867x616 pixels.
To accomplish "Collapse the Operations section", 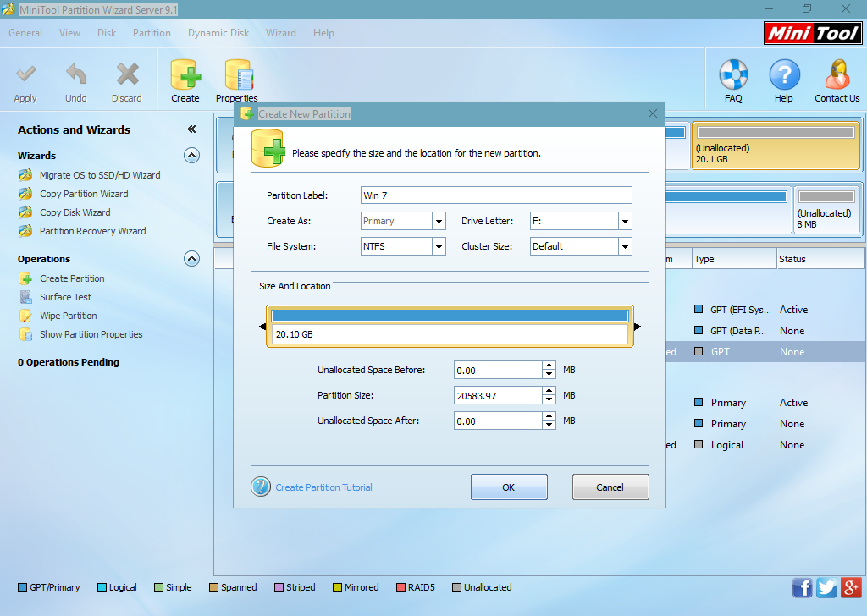I will 191,259.
